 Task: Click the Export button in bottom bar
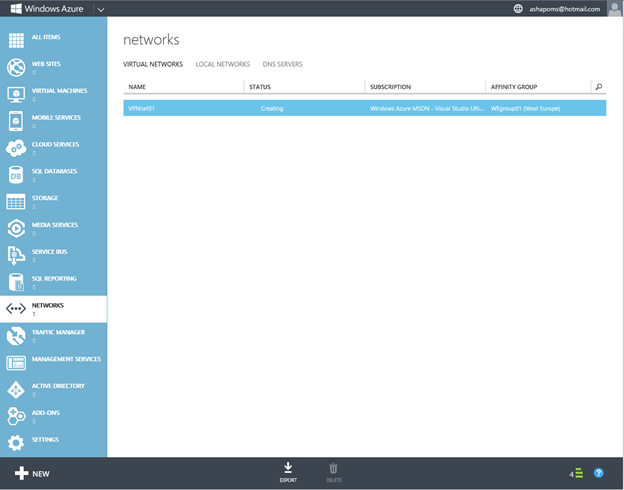tap(288, 472)
